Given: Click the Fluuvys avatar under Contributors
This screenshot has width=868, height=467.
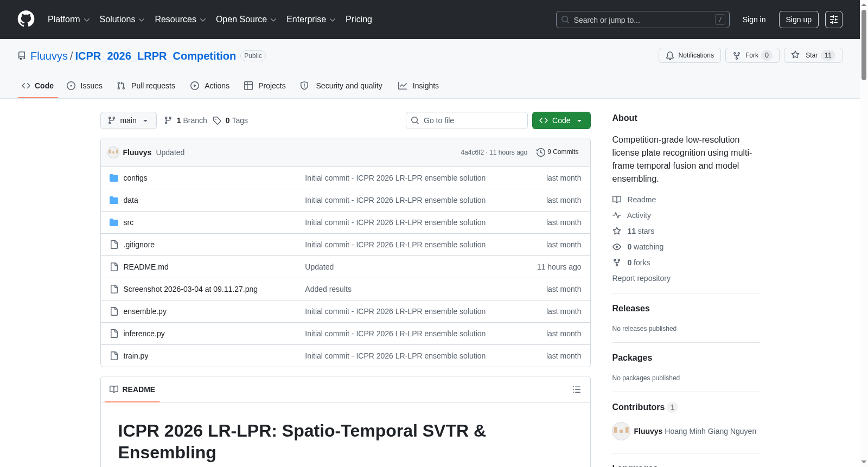Looking at the screenshot, I should pos(621,431).
